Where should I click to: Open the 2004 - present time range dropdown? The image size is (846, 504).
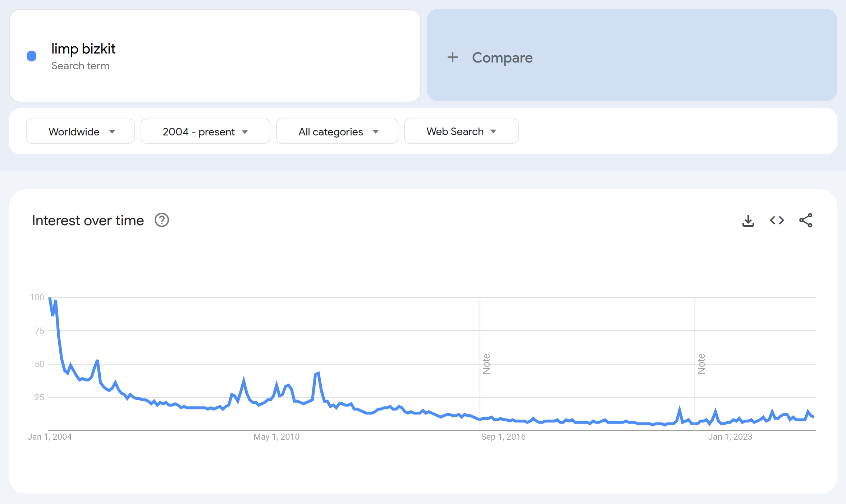click(205, 131)
